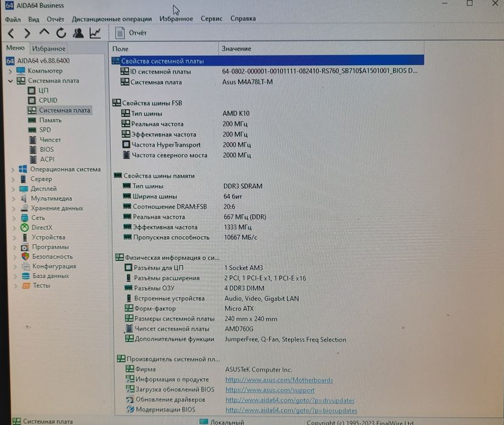Open the Дистанционные операции menu

112,19
